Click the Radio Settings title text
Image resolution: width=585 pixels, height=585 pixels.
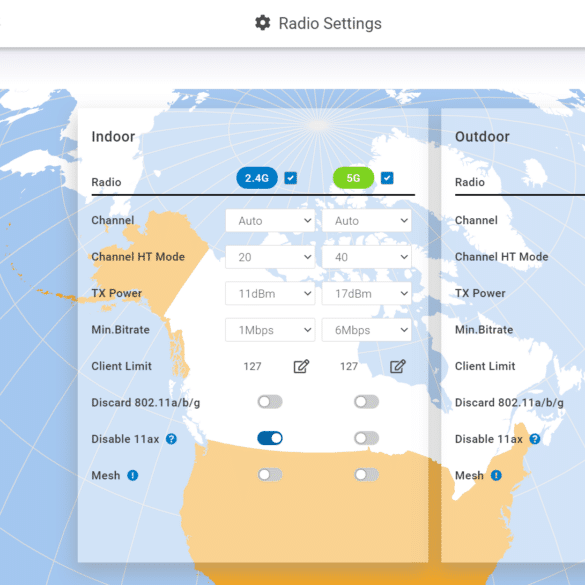pos(330,23)
